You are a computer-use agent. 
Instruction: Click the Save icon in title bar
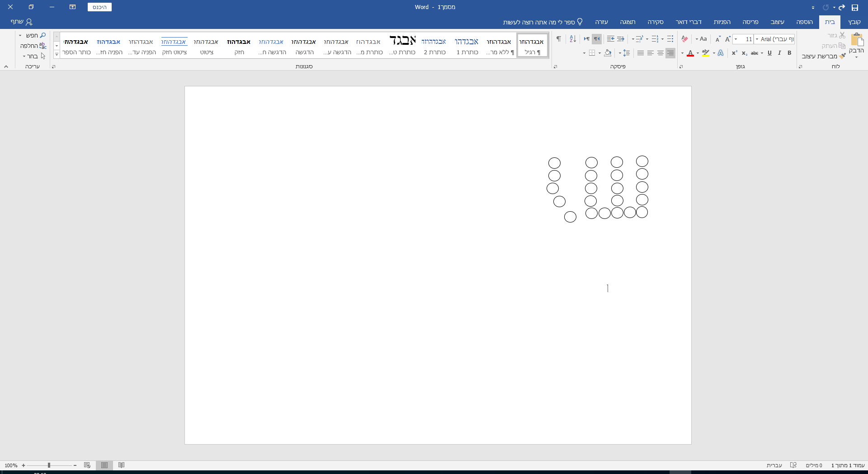click(854, 7)
